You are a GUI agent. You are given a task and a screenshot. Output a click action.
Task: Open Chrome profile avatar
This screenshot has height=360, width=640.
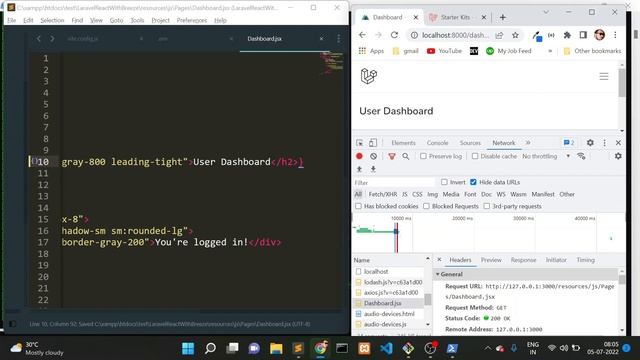pyautogui.click(x=600, y=35)
